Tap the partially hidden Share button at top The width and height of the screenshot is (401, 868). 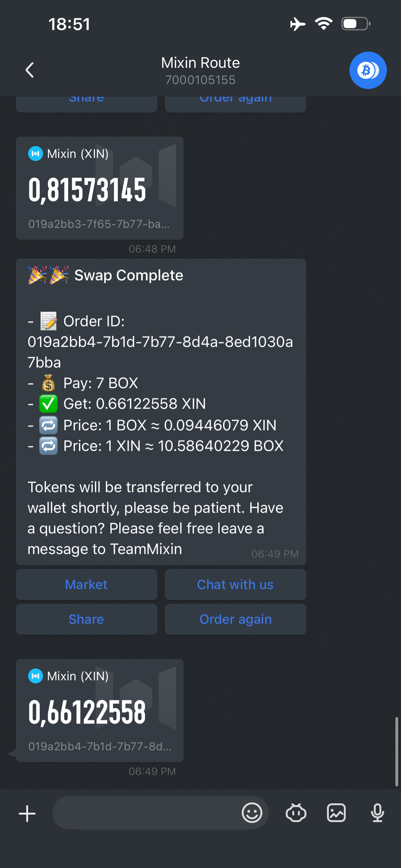point(87,103)
